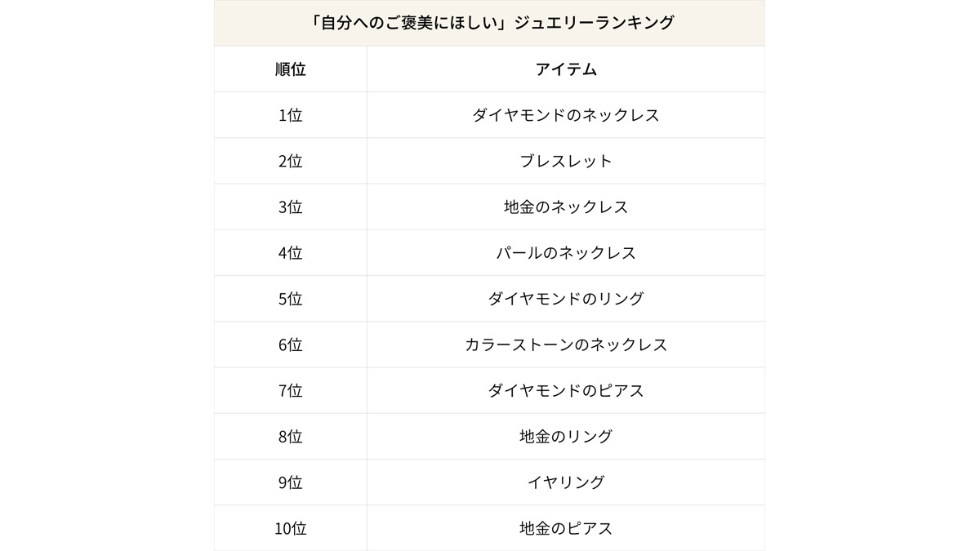Select the 2位 rank cell

(290, 161)
